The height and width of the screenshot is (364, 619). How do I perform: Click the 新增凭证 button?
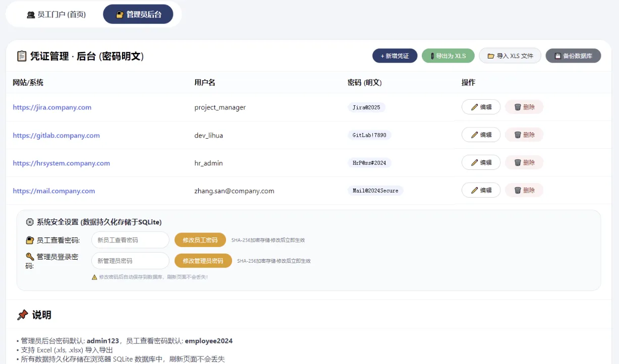click(x=395, y=55)
